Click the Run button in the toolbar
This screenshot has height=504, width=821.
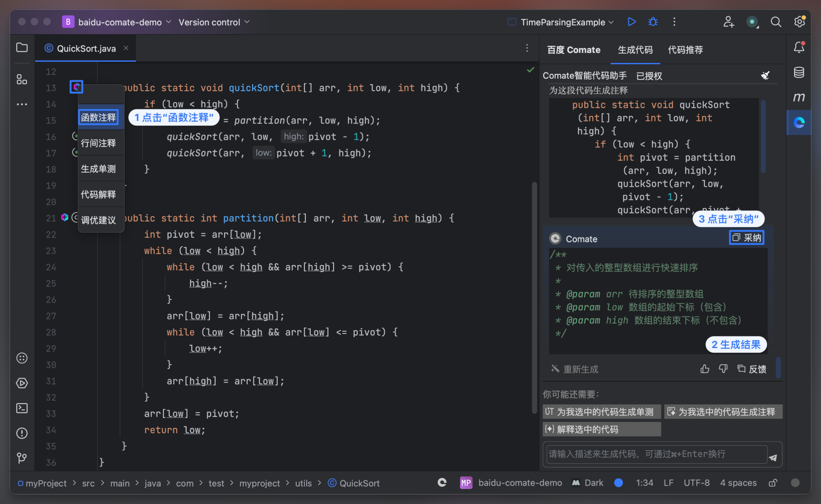(631, 22)
